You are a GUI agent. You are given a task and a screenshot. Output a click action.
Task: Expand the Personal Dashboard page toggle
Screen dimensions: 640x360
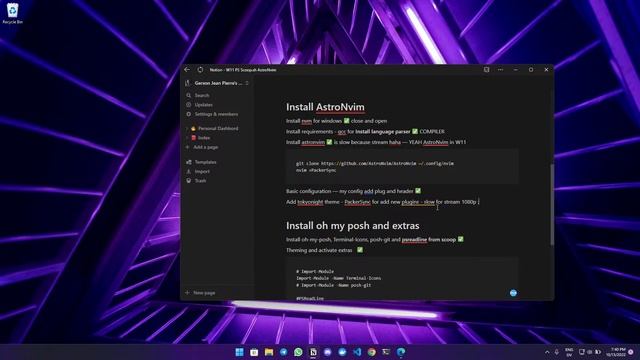(187, 128)
